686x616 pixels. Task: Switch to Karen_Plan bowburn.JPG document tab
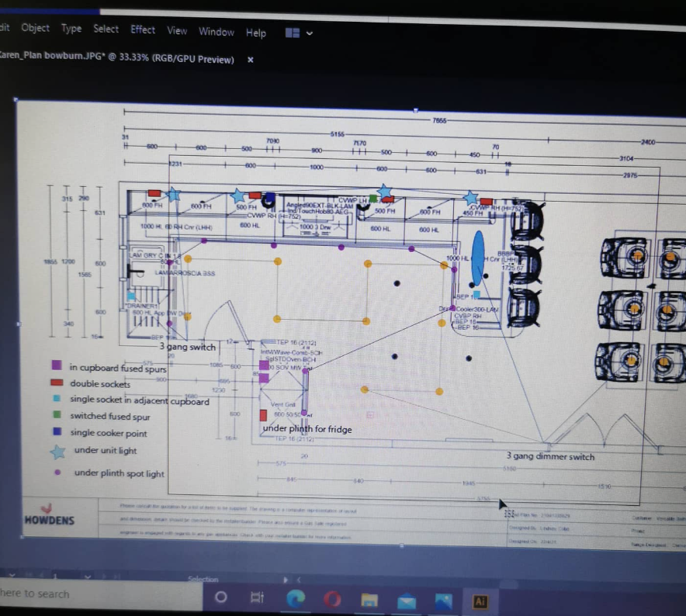[116, 59]
